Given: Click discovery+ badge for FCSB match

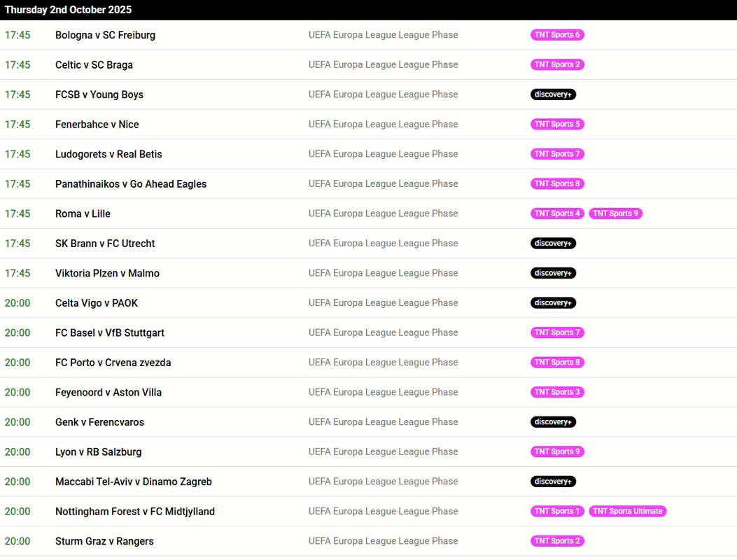Looking at the screenshot, I should pyautogui.click(x=553, y=94).
